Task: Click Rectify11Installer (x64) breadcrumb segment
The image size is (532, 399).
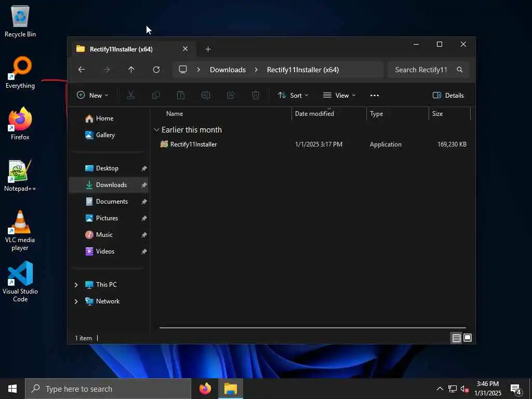Action: point(303,70)
